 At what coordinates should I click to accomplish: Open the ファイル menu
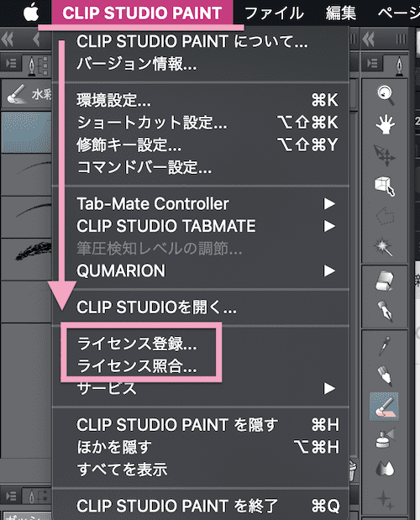[274, 13]
